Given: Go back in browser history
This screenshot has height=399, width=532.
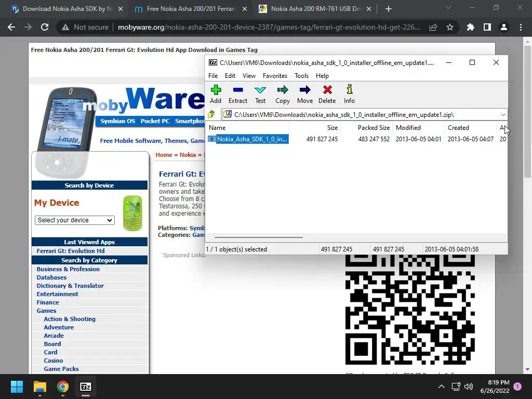Looking at the screenshot, I should tap(11, 27).
